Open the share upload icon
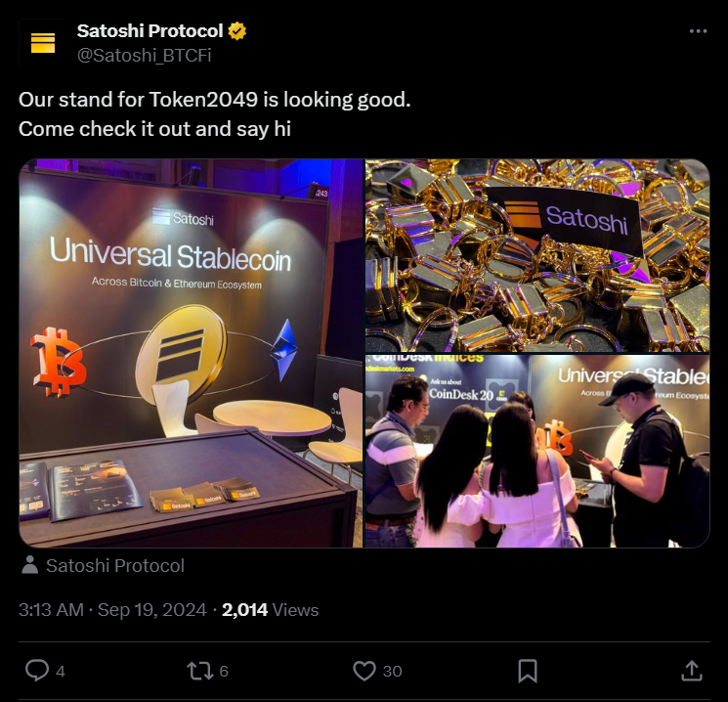The height and width of the screenshot is (702, 728). click(x=691, y=671)
